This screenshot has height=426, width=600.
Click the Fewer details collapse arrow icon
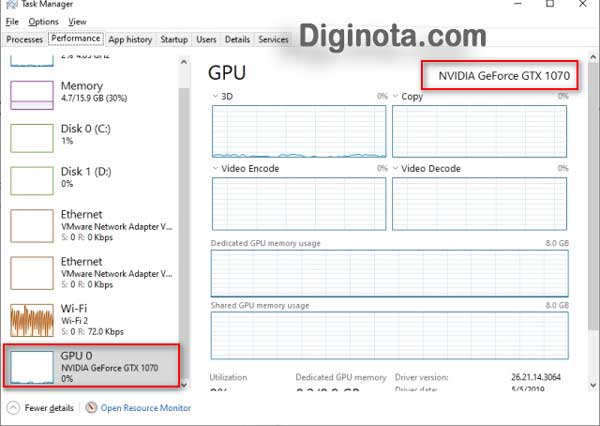point(13,408)
